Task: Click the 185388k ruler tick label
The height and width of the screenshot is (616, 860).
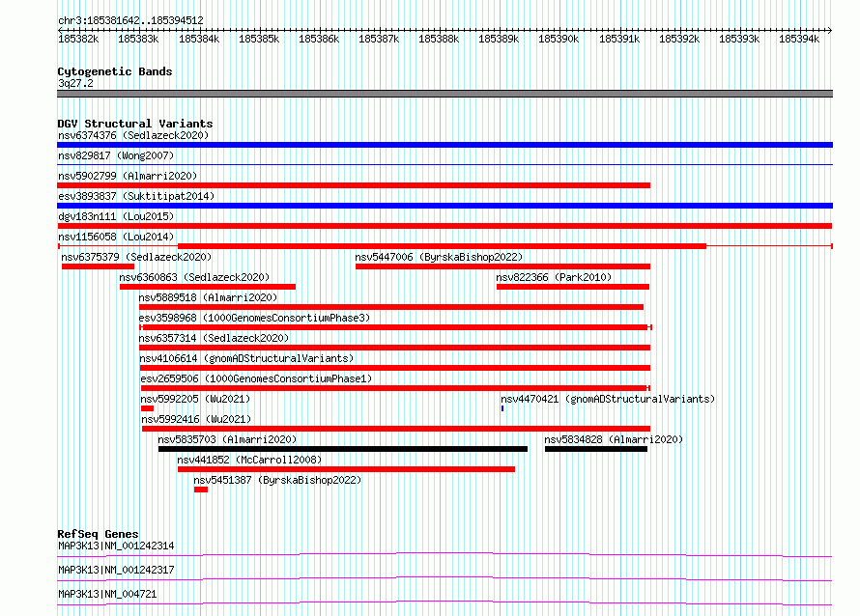Action: (439, 39)
